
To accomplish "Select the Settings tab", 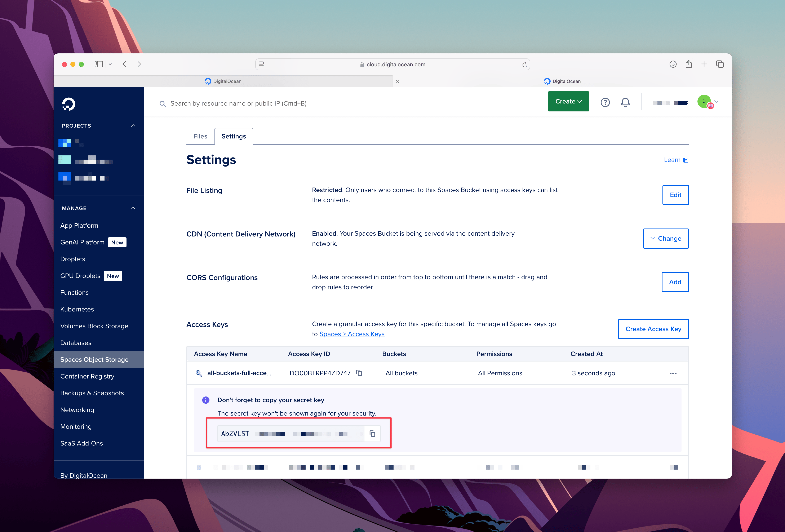I will 234,136.
